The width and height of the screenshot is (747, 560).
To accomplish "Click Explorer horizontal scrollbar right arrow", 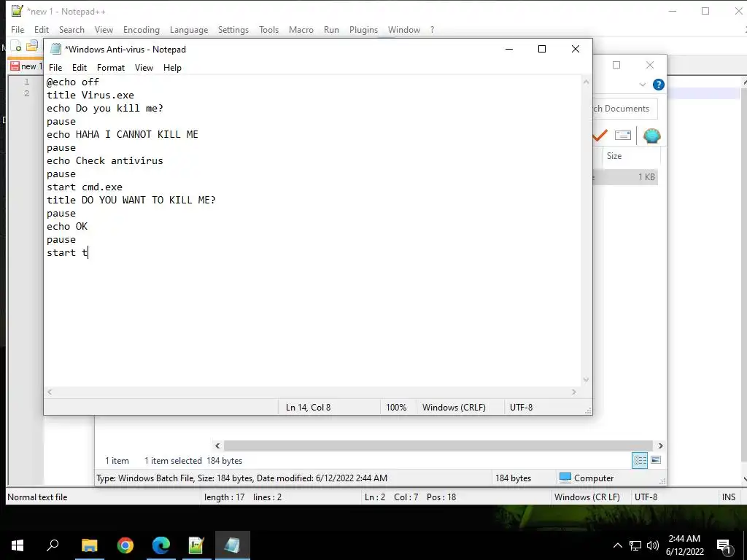I will 660,446.
